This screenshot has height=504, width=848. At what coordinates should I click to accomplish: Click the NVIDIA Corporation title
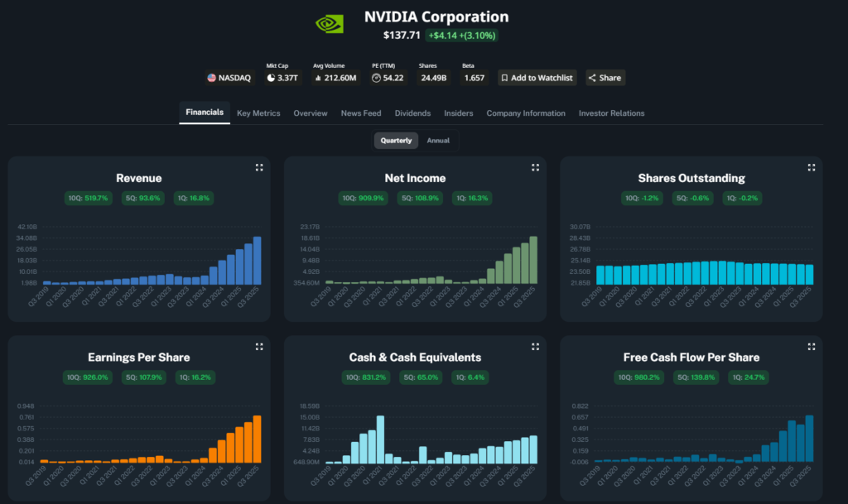tap(436, 17)
